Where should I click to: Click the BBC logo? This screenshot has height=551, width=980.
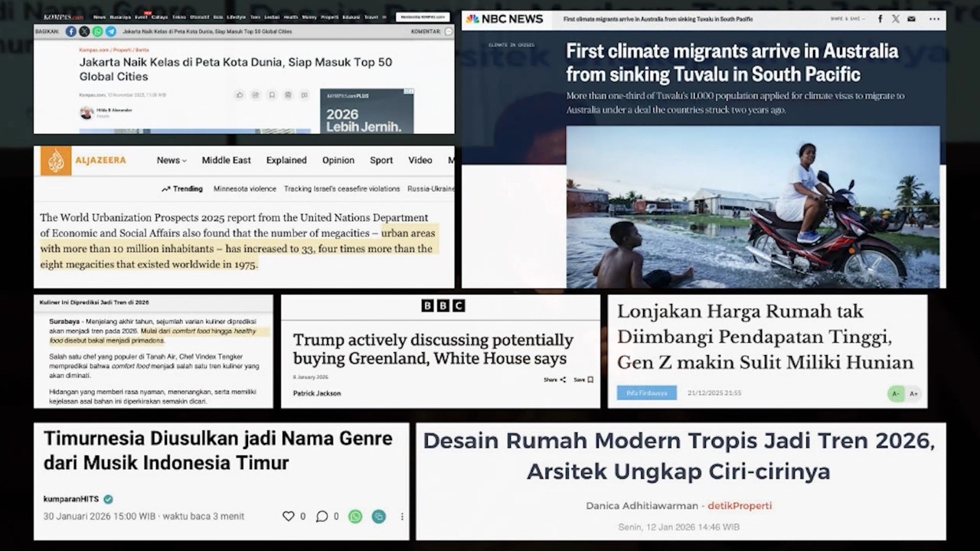443,305
